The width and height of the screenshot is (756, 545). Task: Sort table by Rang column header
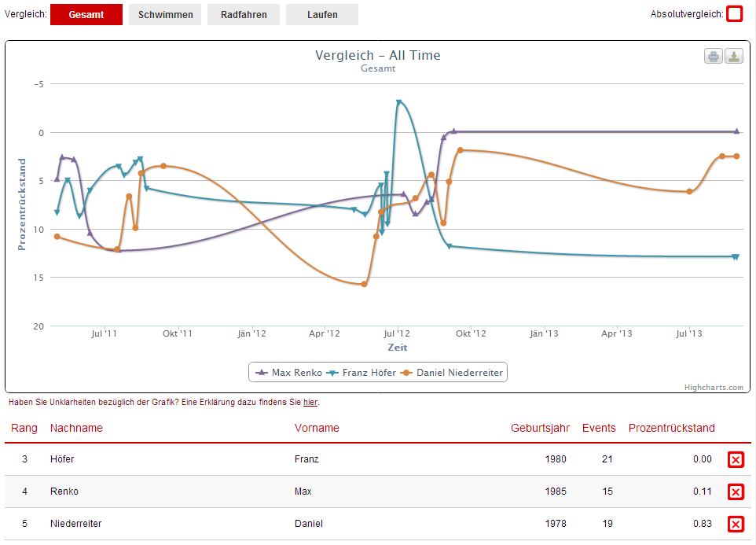[24, 429]
